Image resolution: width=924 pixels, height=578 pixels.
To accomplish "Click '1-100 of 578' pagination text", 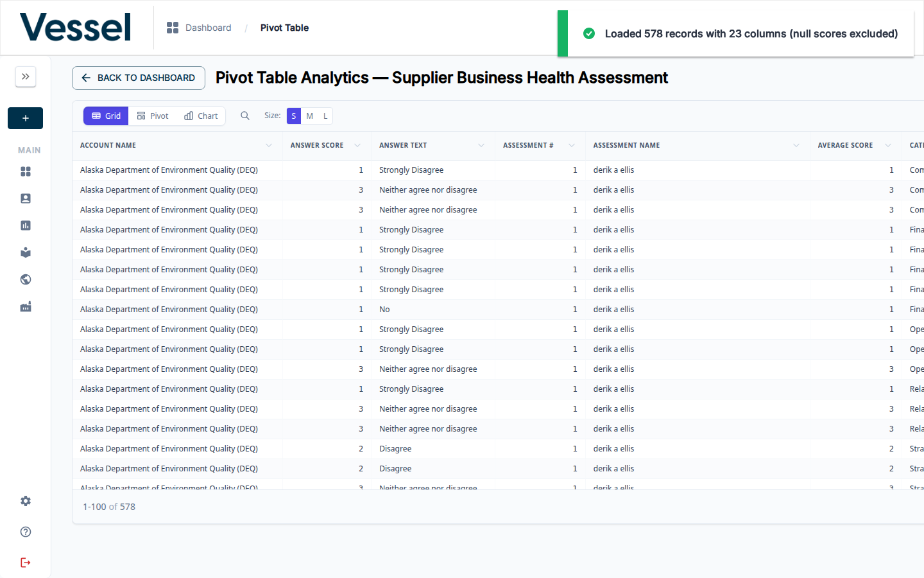I will (x=109, y=507).
